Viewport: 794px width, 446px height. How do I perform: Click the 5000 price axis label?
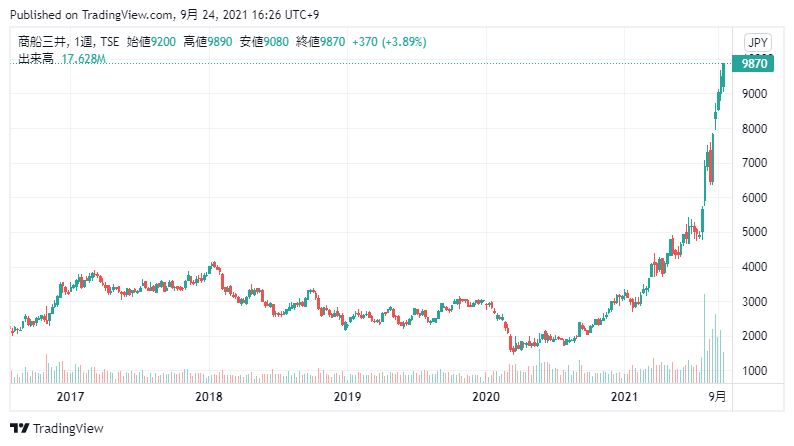click(755, 232)
